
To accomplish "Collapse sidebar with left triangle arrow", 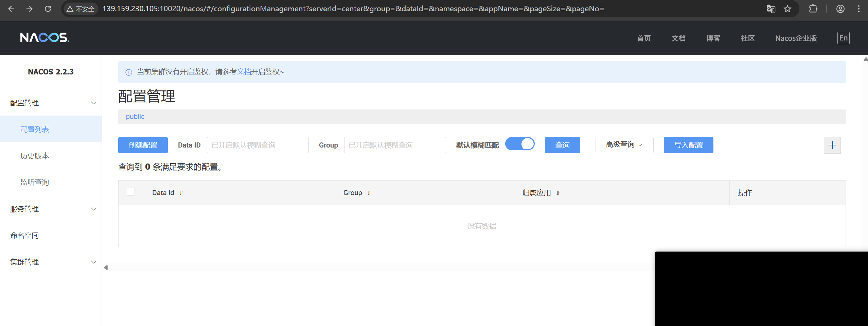I will click(x=106, y=268).
